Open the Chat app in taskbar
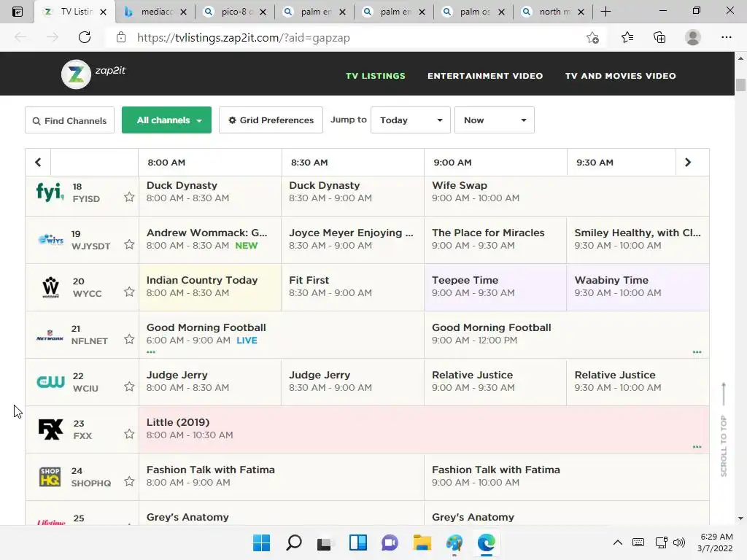The image size is (747, 560). pyautogui.click(x=390, y=542)
